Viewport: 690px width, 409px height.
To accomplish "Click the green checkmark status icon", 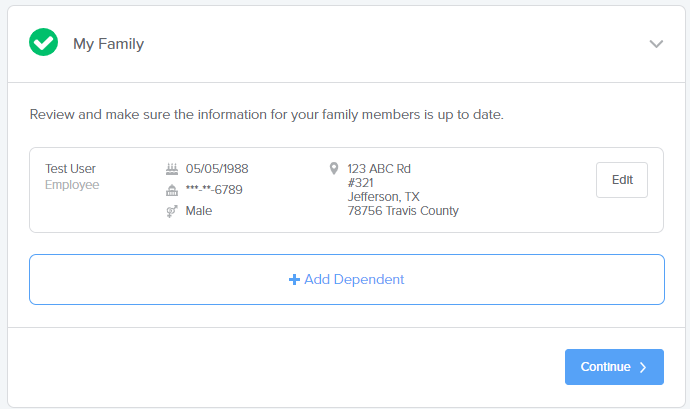I will pyautogui.click(x=43, y=42).
